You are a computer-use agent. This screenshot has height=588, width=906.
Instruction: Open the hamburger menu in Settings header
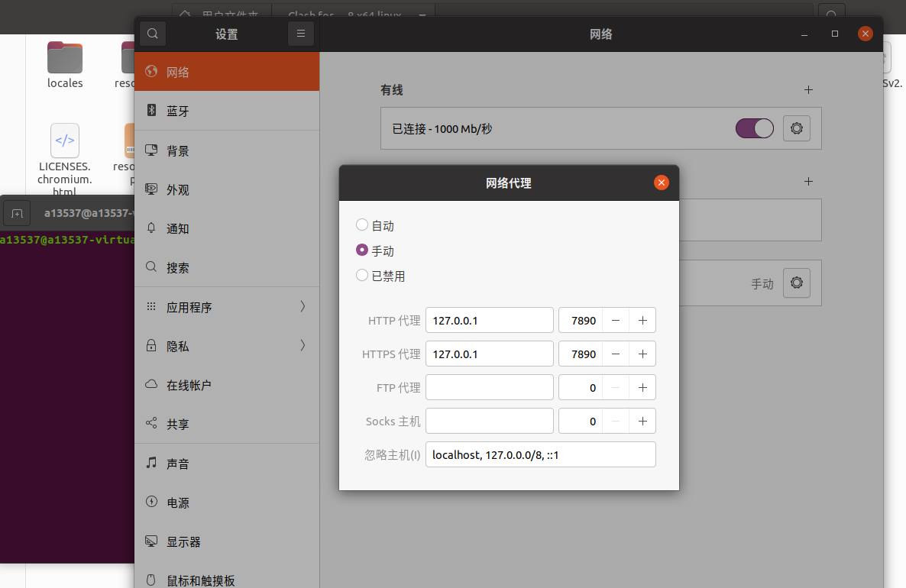tap(301, 34)
